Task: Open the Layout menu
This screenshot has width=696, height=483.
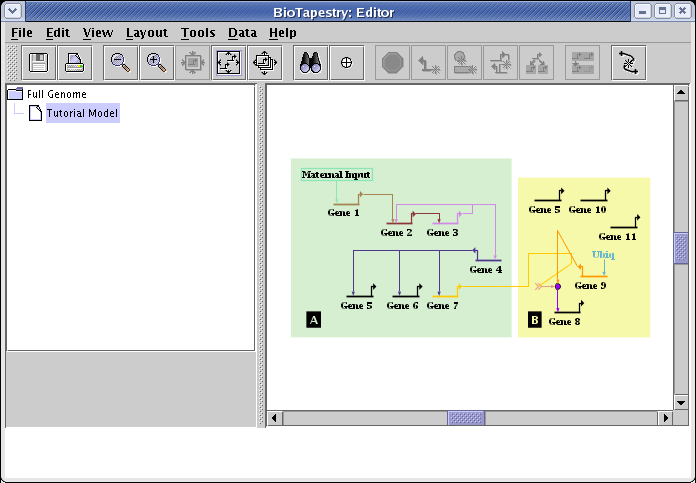Action: pyautogui.click(x=146, y=32)
